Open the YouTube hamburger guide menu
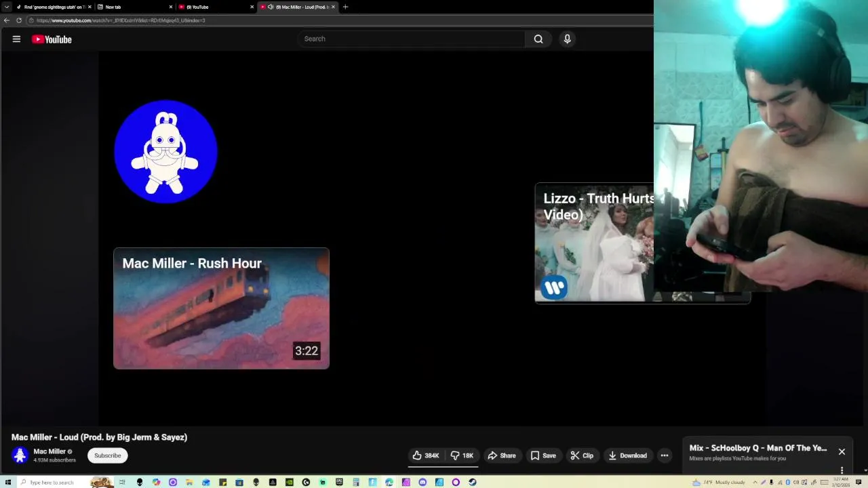 coord(16,39)
